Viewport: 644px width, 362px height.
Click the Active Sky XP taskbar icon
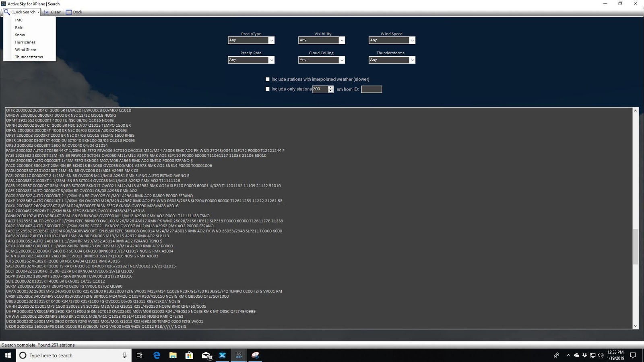click(239, 355)
